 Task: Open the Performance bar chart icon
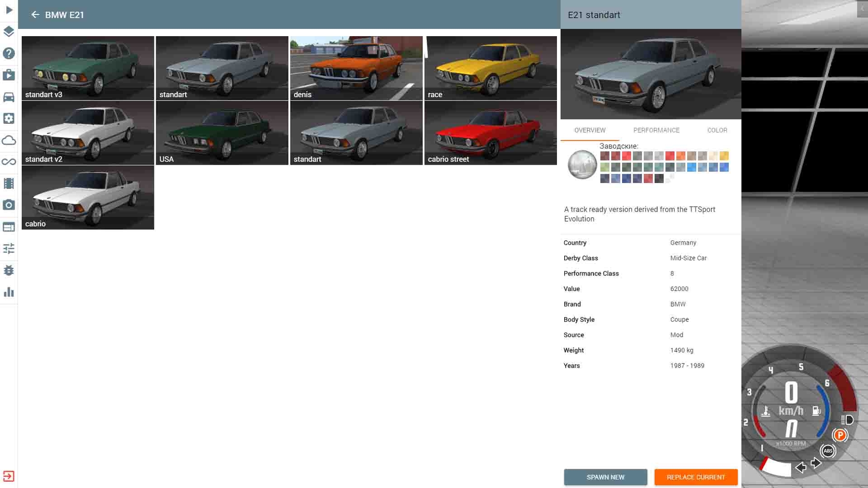pos(9,292)
